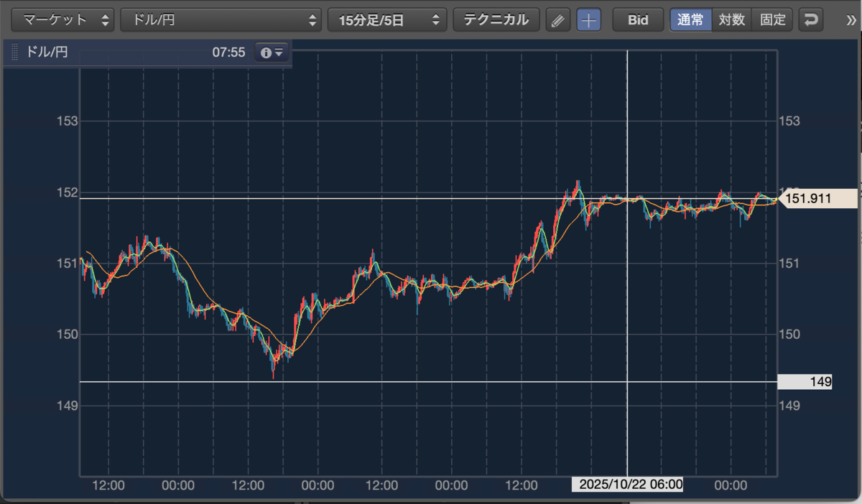Open the 15分足/5日 timeframe dropdown
The width and height of the screenshot is (862, 504).
[386, 20]
